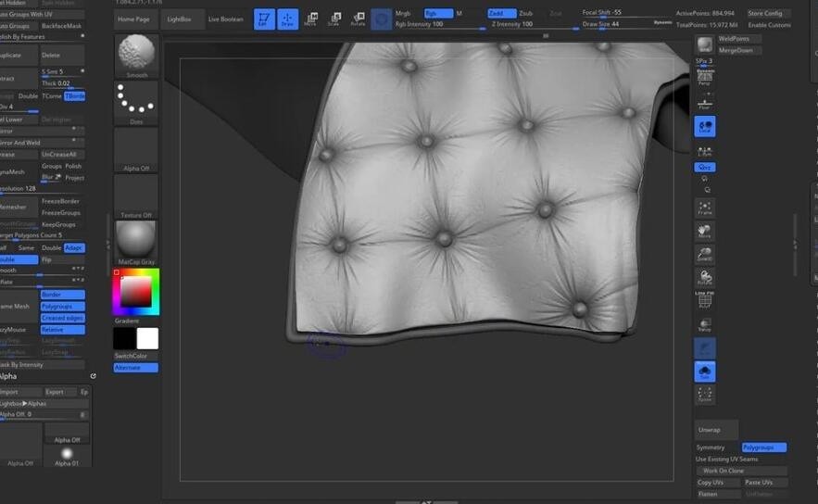Toggle the Zsub button
The image size is (818, 504).
526,13
